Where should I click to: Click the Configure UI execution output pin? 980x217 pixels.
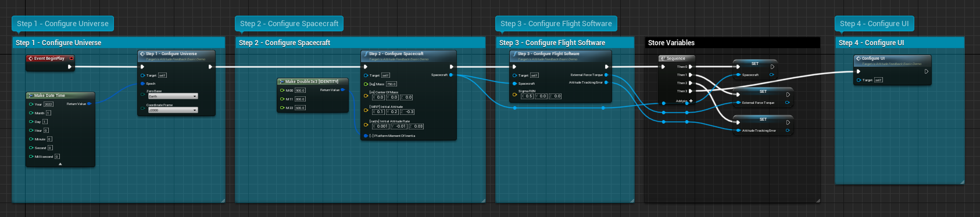(927, 71)
